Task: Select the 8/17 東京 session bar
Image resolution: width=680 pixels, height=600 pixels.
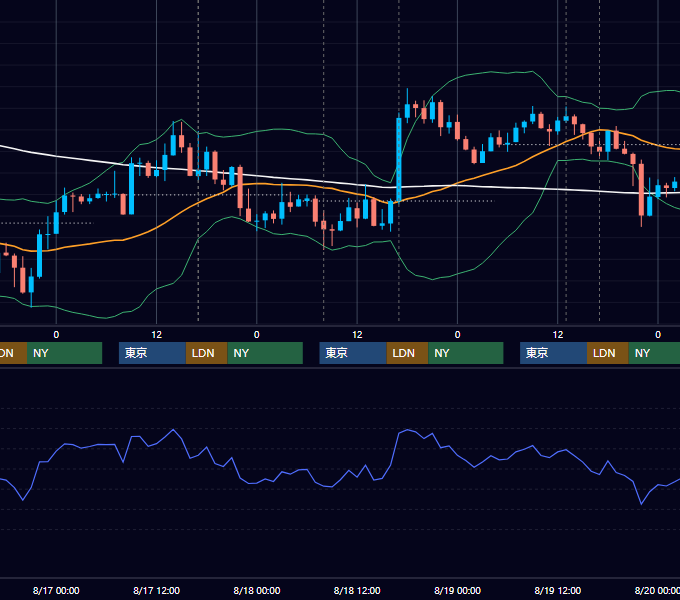Action: coord(152,353)
